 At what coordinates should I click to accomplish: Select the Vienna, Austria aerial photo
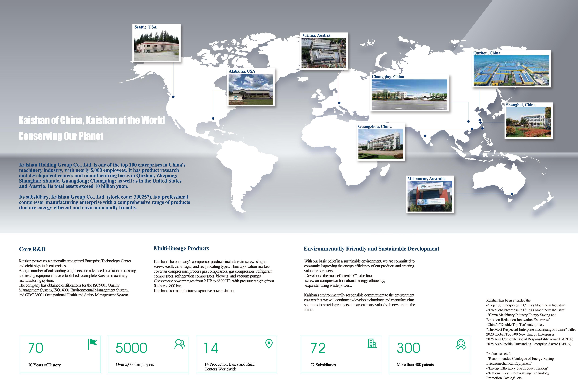324,53
